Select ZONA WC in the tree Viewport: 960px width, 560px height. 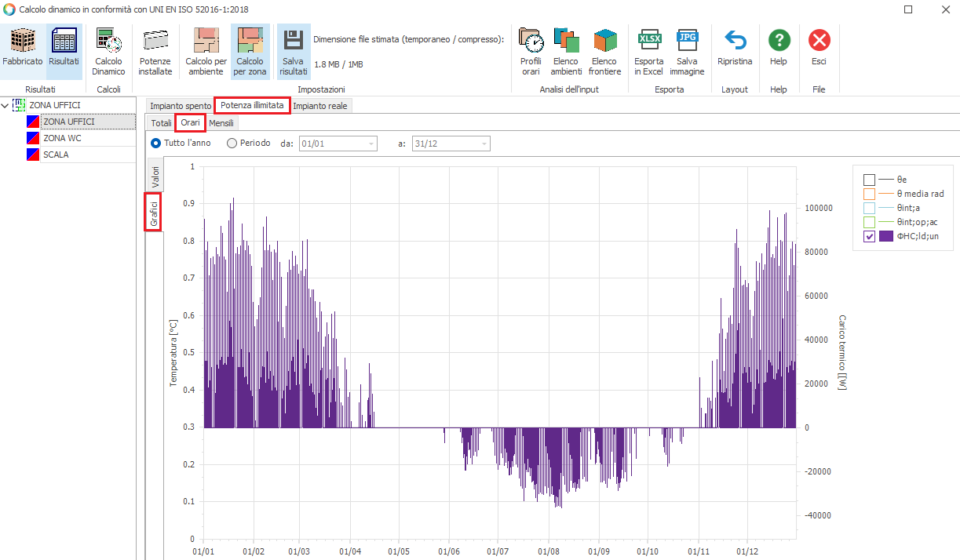point(62,138)
